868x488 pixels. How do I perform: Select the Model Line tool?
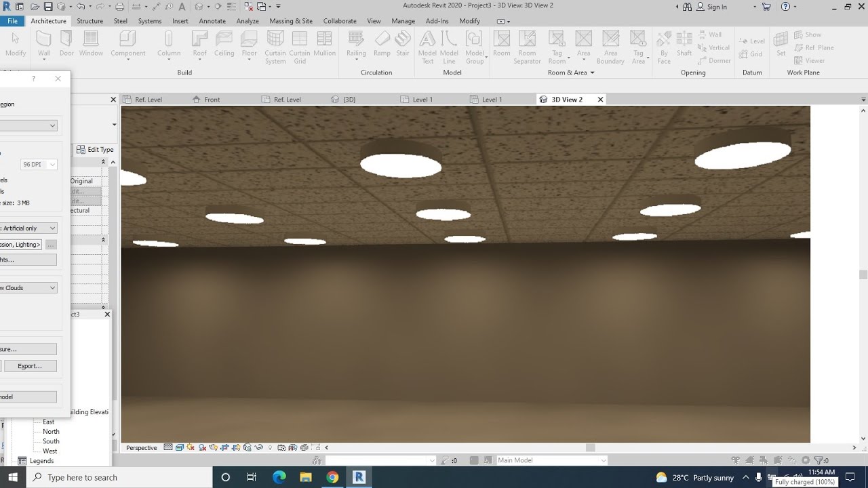pyautogui.click(x=449, y=47)
